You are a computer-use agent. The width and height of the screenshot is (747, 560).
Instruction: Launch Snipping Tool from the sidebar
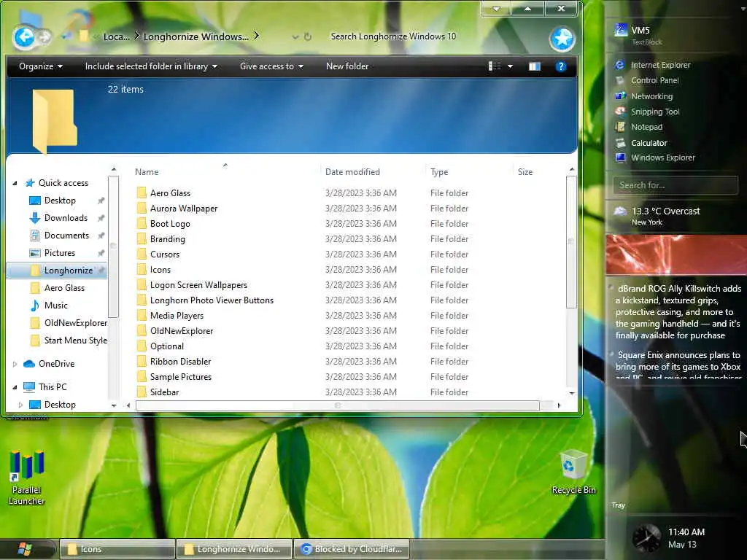pos(647,112)
